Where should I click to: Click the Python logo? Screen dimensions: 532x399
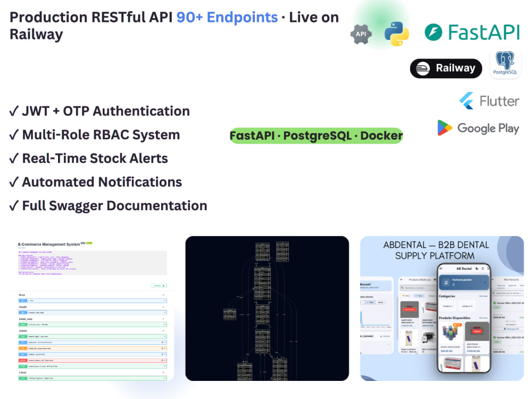397,34
